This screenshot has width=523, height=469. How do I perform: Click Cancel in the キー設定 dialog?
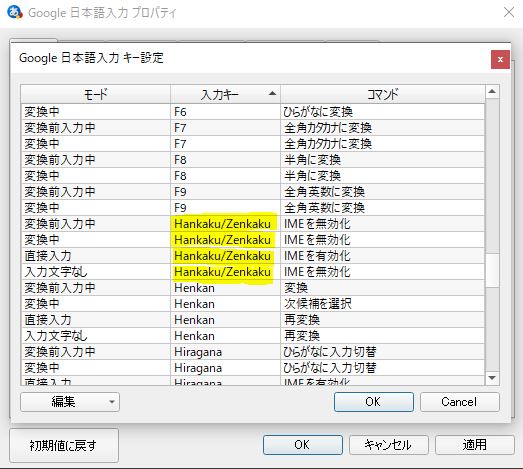tap(460, 402)
